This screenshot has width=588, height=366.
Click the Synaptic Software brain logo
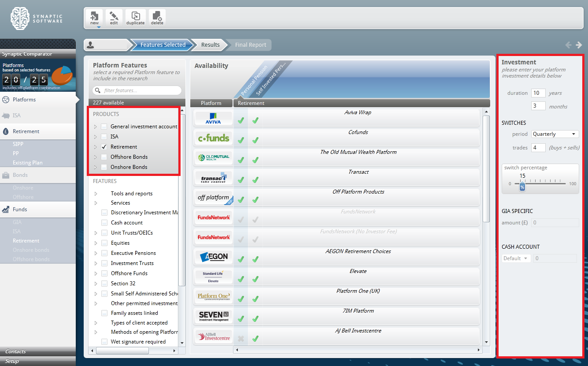click(x=20, y=18)
